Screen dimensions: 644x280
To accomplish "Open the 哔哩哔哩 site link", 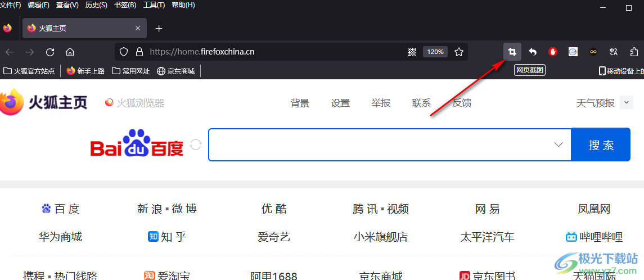I will tap(594, 237).
